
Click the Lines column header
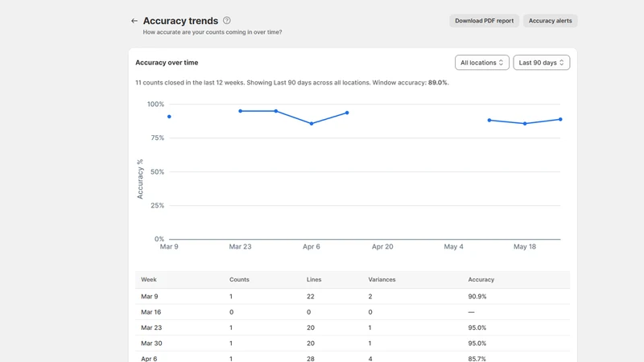(314, 279)
